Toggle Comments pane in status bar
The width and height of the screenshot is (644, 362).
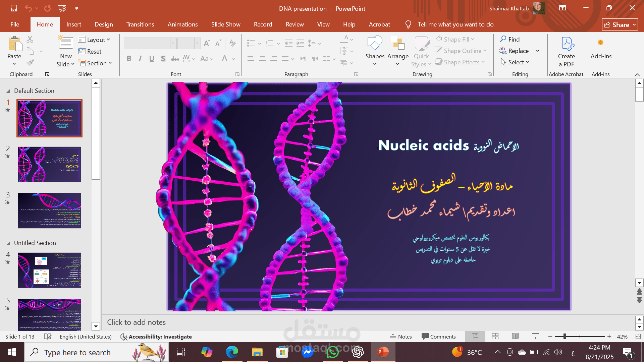[439, 336]
